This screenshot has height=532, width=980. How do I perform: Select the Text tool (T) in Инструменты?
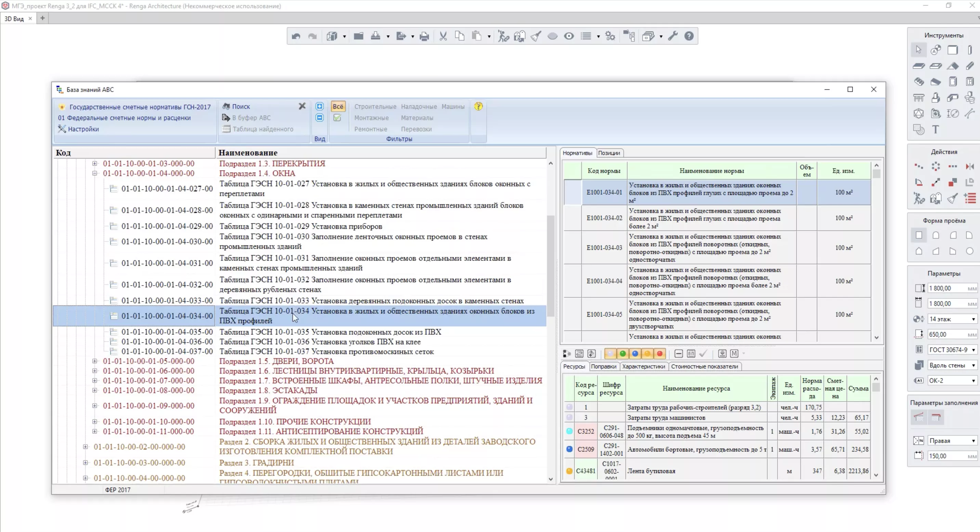point(935,129)
